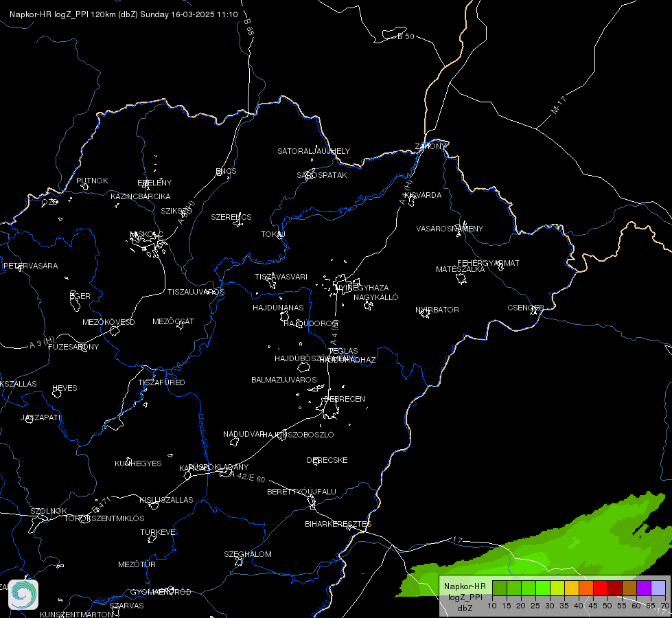Click the VÁSÁROSNAMÉNY city label
This screenshot has height=618, width=672.
[x=450, y=229]
